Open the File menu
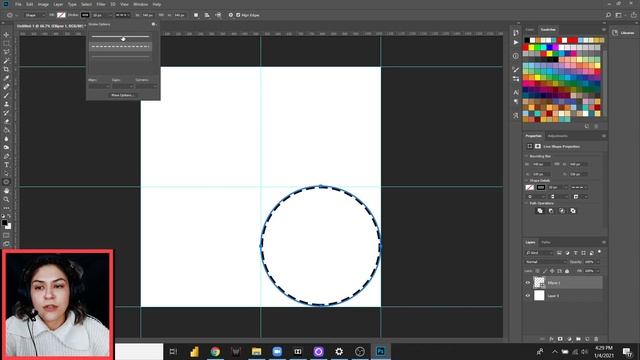Image resolution: width=640 pixels, height=360 pixels. click(x=18, y=4)
